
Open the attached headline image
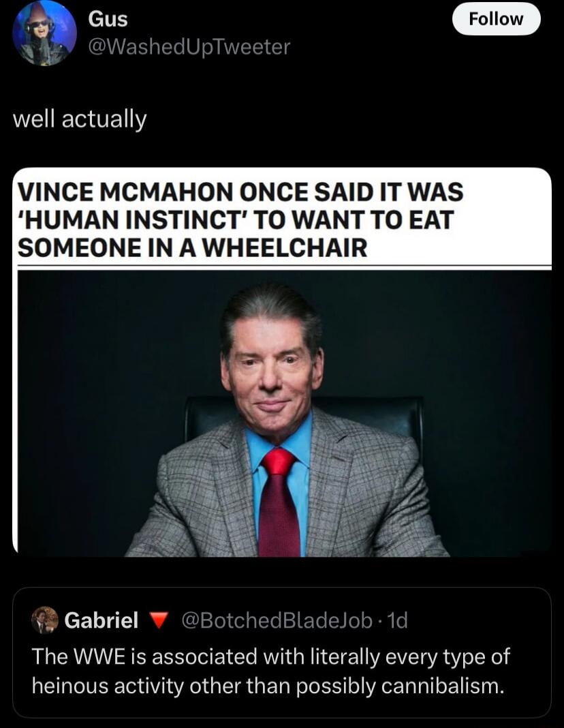click(x=282, y=362)
